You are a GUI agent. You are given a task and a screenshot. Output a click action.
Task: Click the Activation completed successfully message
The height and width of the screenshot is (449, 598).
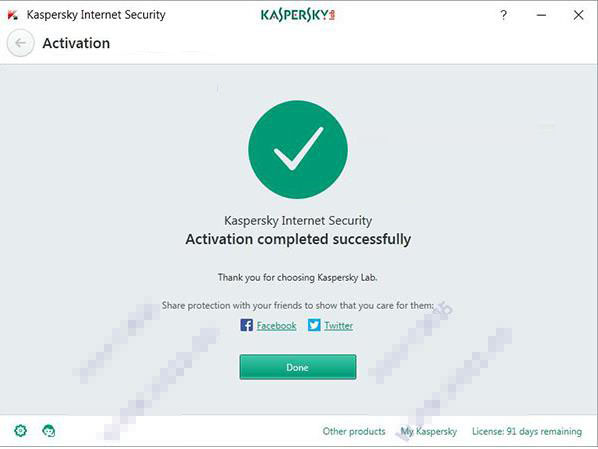click(x=298, y=240)
